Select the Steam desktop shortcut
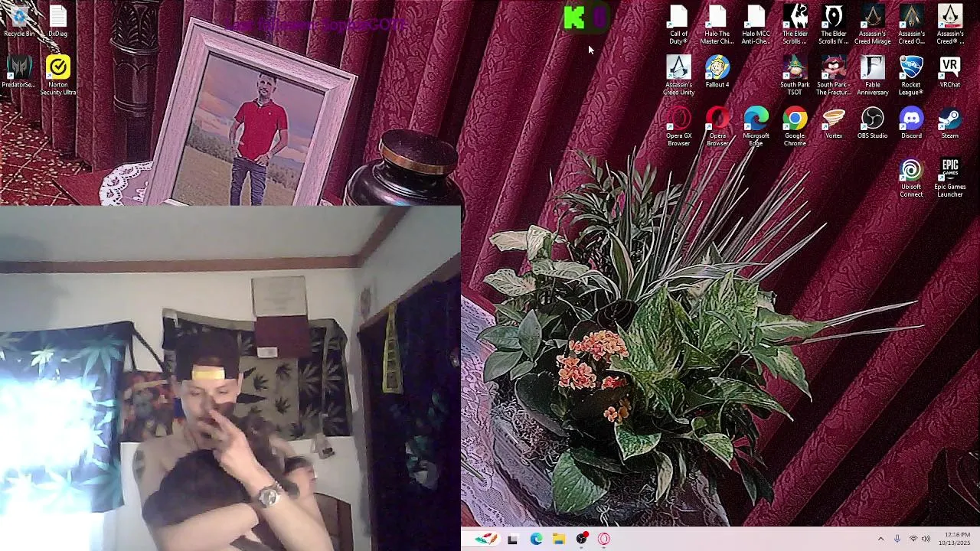This screenshot has height=551, width=980. (950, 123)
